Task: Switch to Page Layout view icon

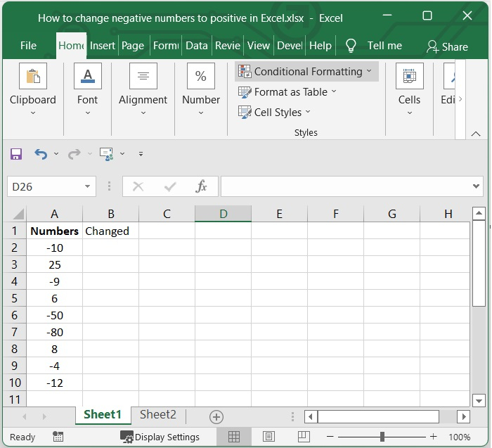Action: [268, 437]
